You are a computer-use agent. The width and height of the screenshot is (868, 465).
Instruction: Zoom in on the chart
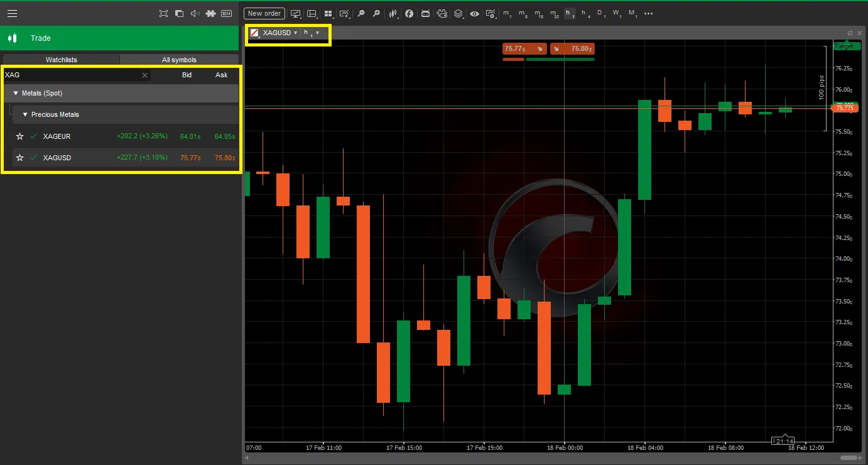[x=376, y=13]
